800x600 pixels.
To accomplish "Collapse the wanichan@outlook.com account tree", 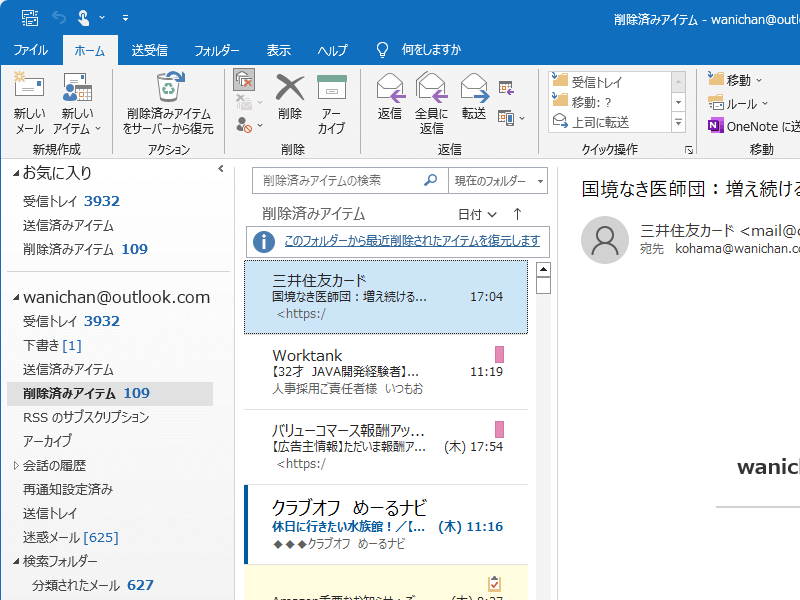I will click(16, 297).
